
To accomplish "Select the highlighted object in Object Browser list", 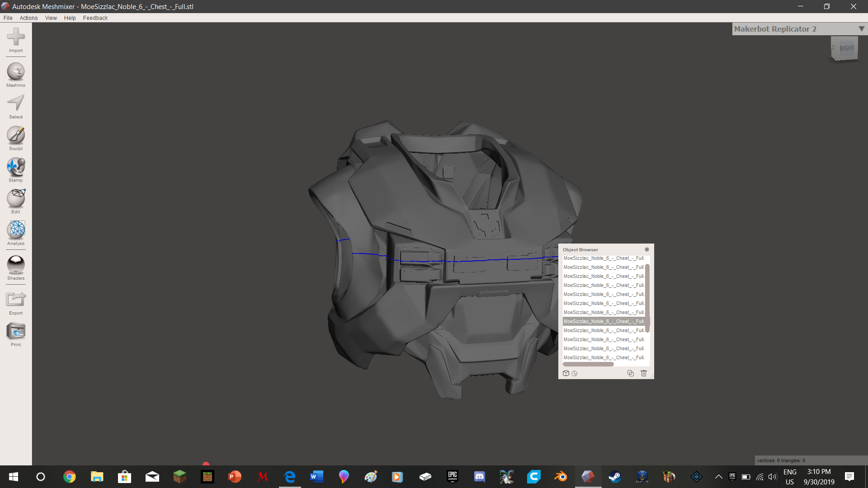I will 604,321.
